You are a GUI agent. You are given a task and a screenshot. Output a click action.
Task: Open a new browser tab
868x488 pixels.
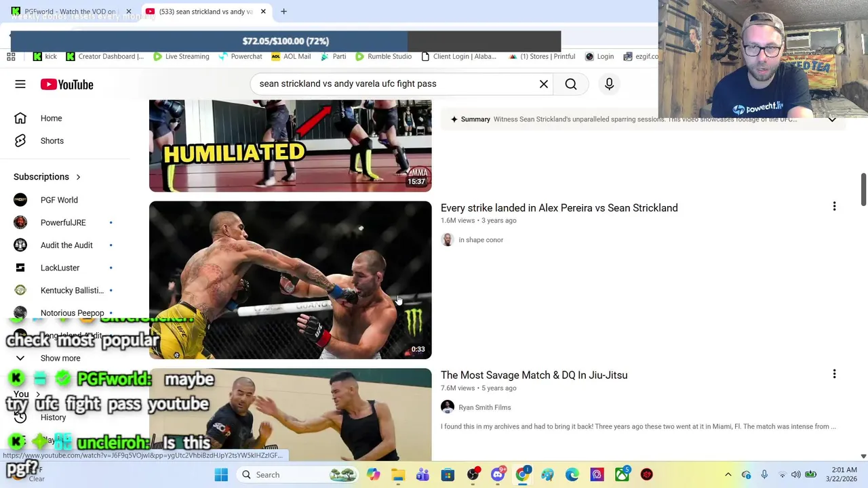coord(283,12)
